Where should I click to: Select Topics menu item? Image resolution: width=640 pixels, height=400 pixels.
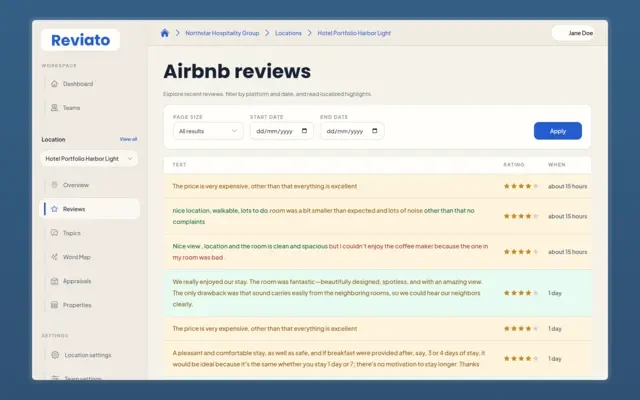(x=72, y=233)
